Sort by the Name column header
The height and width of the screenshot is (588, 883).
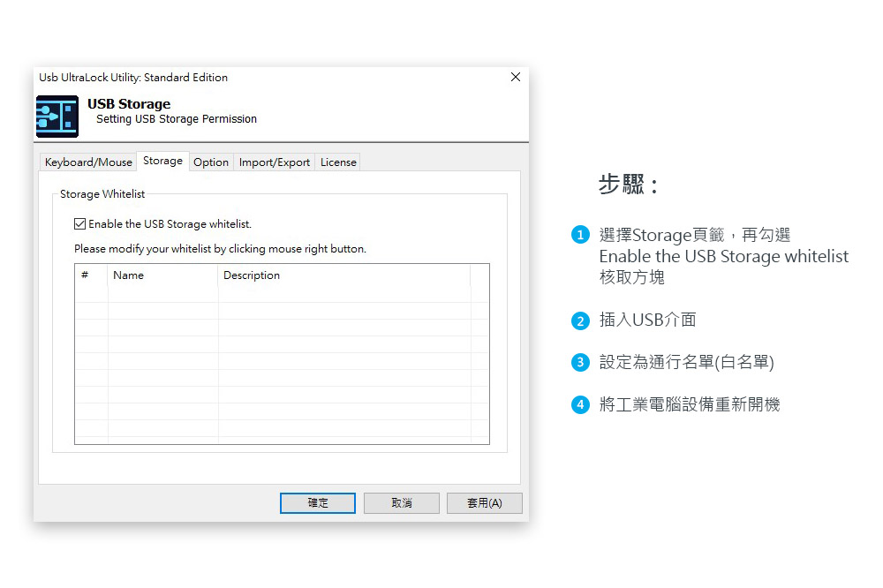pyautogui.click(x=162, y=275)
